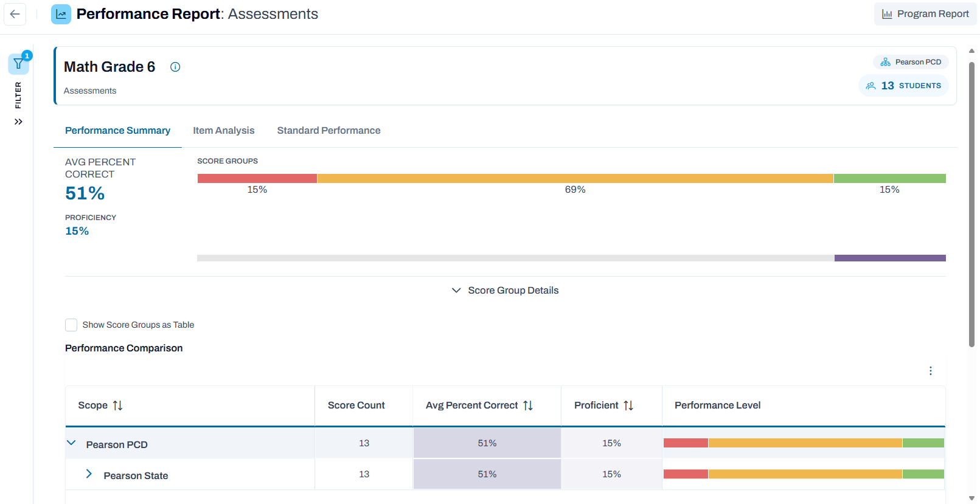
Task: Click Pearson PCD proficient 15% cell
Action: click(x=611, y=443)
